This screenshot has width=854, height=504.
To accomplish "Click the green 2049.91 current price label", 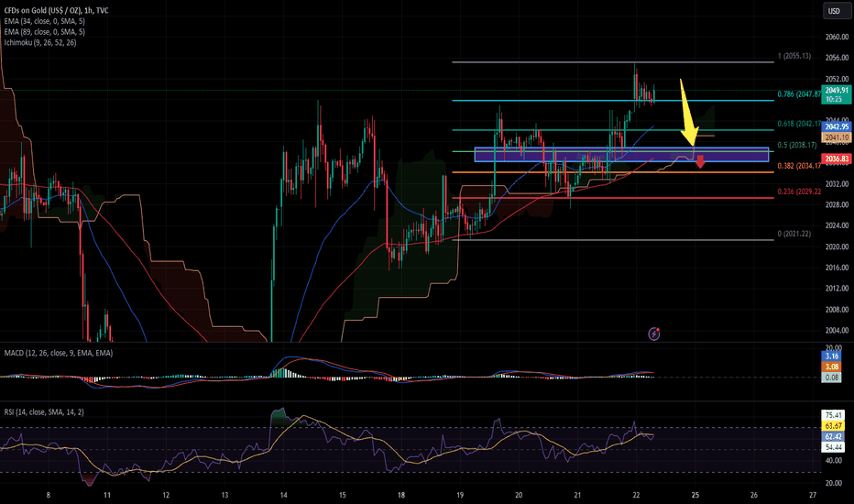I will 836,94.
